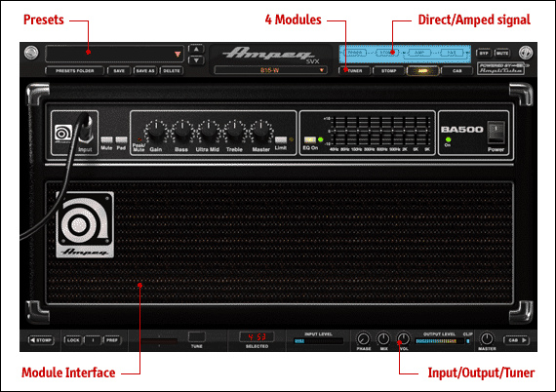The image size is (556, 392).
Task: Click the Phase knob in bottom bar
Action: pyautogui.click(x=363, y=339)
